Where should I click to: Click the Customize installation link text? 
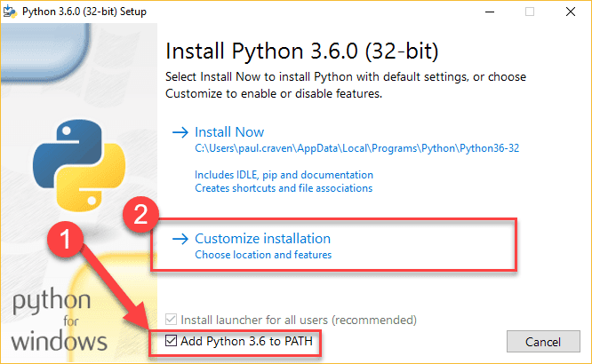click(x=262, y=238)
